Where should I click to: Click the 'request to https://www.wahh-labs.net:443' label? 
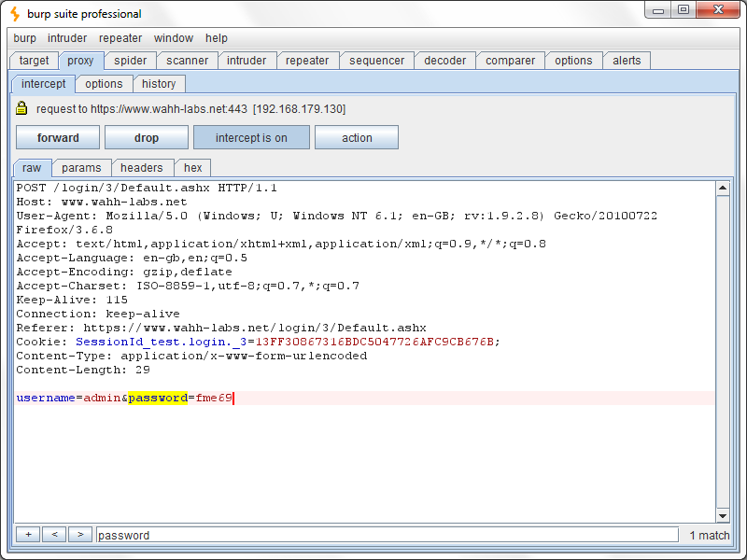[x=142, y=109]
